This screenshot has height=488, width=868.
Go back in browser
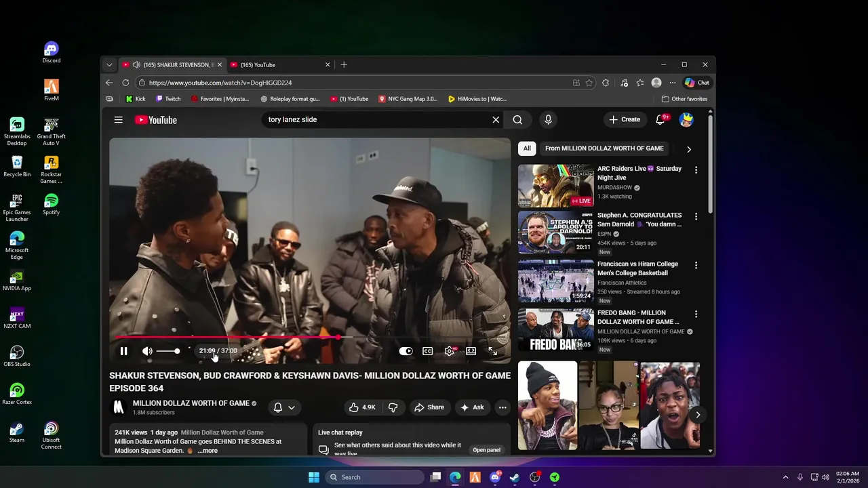click(109, 83)
